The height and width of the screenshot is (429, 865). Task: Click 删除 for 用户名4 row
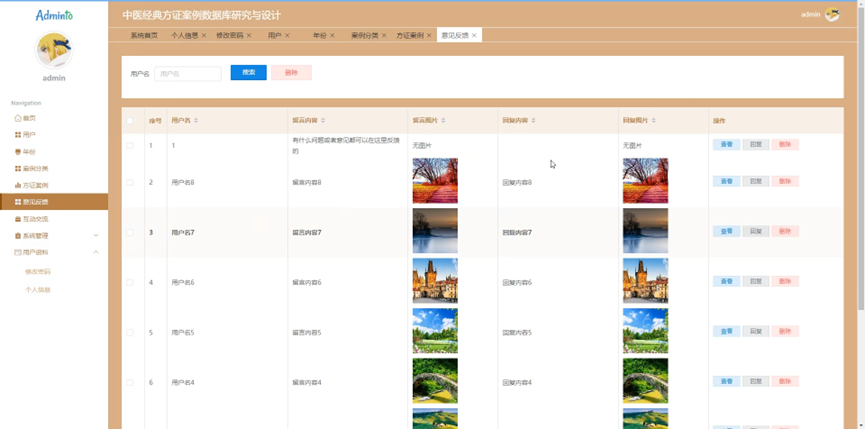click(x=785, y=382)
